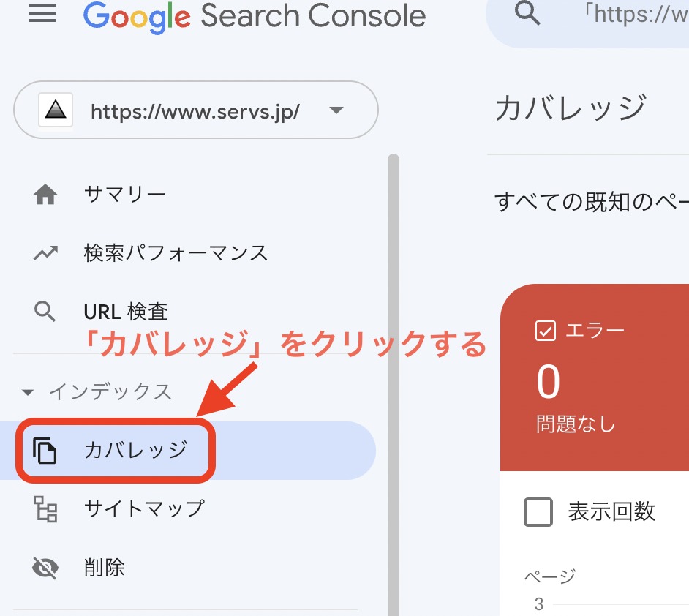Click the crossed-out eye icon for 削除
This screenshot has height=616, width=689.
click(45, 568)
